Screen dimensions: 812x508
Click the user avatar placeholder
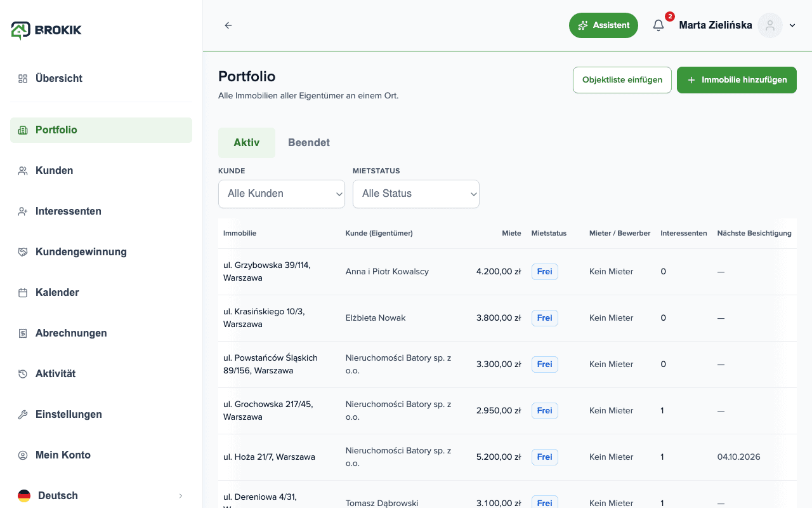[770, 25]
